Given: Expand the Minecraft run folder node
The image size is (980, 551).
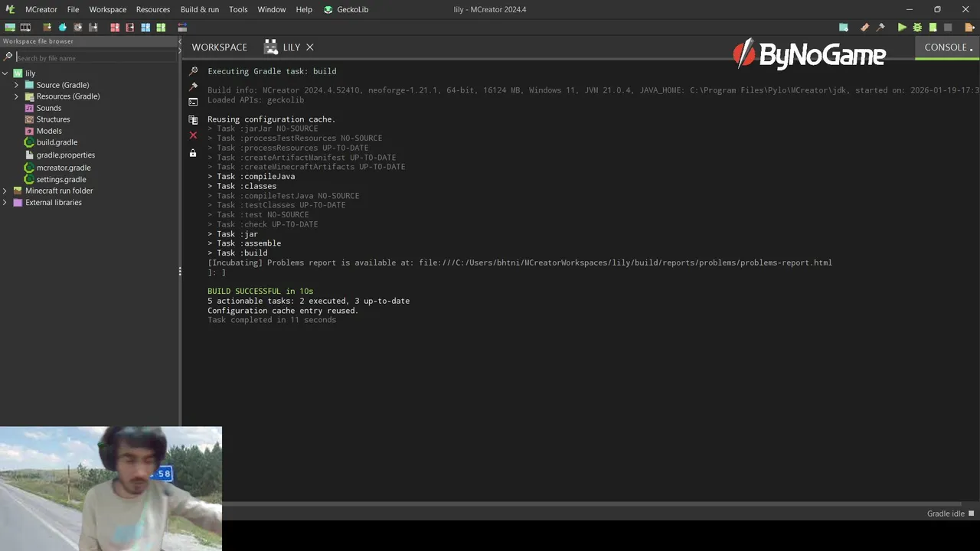Looking at the screenshot, I should coord(5,191).
